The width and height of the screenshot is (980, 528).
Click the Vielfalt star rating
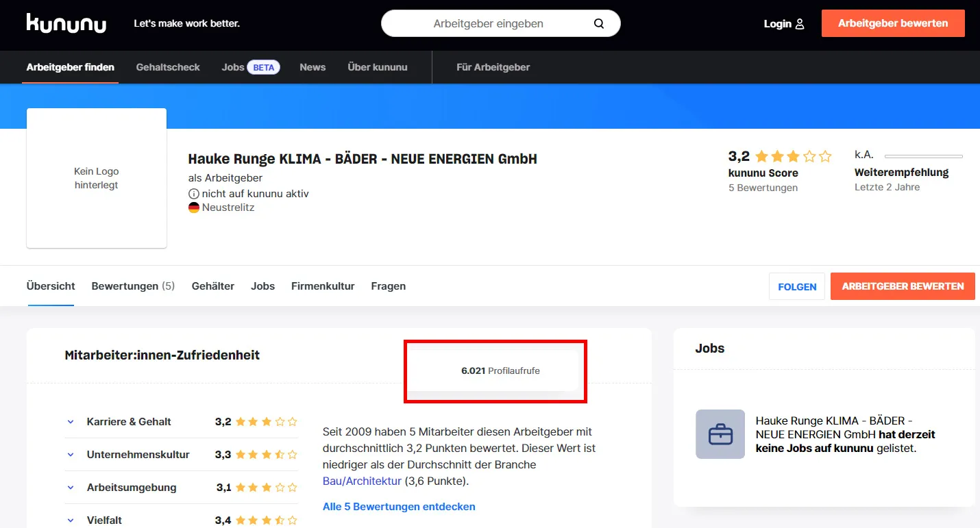[x=267, y=520]
